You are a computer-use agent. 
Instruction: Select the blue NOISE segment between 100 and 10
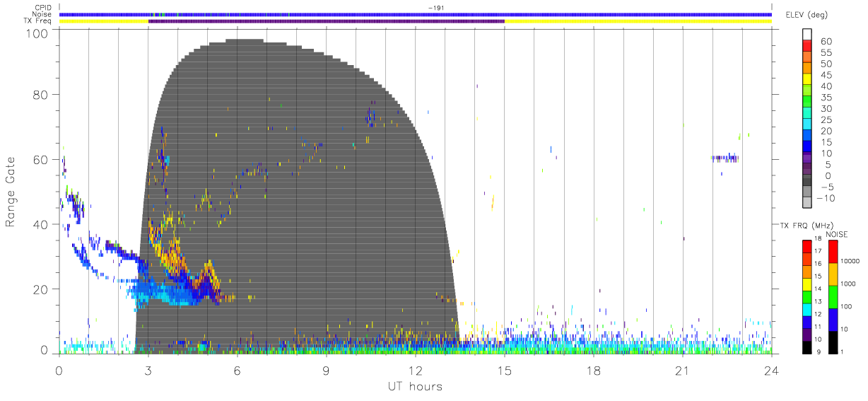[x=833, y=320]
